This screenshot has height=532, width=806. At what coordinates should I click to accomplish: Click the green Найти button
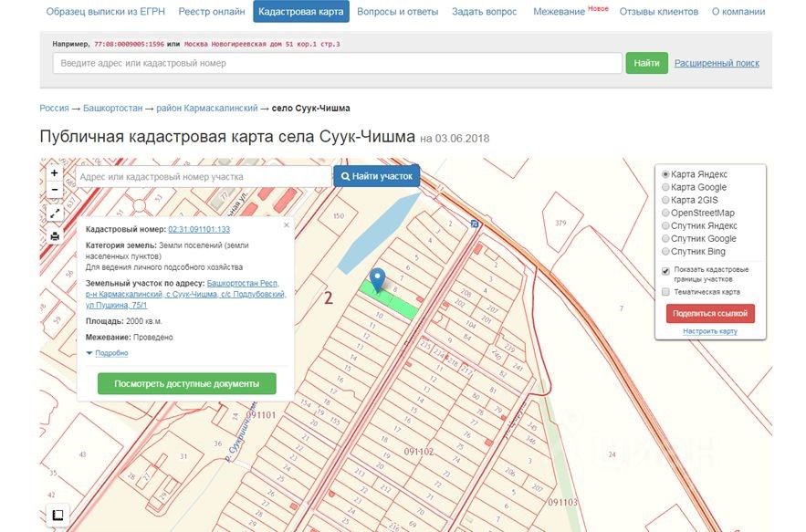tap(646, 63)
